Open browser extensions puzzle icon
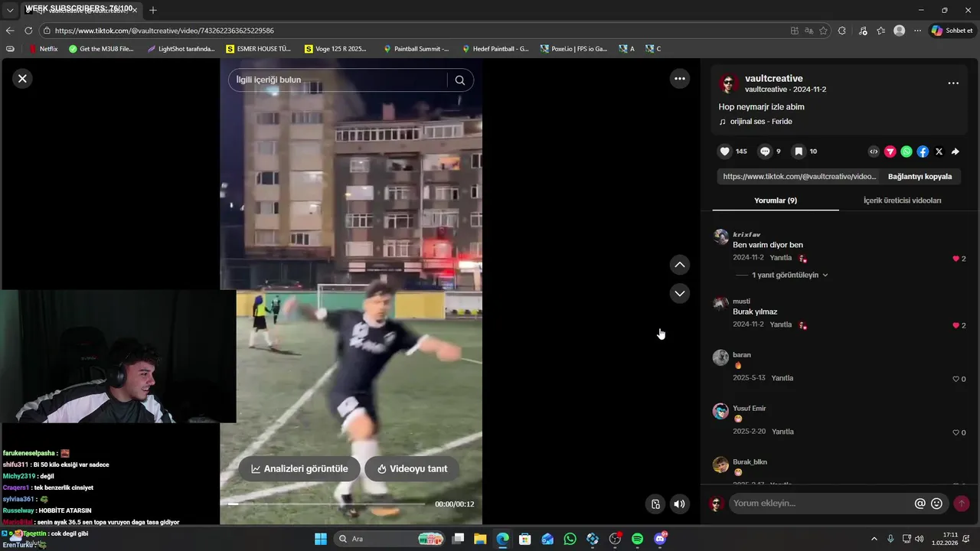Viewport: 980px width, 551px height. click(x=842, y=31)
